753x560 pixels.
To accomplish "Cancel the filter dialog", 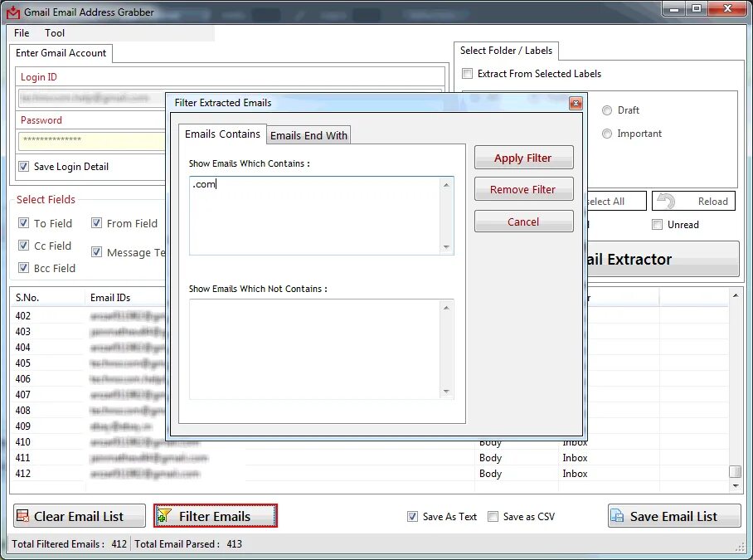I will point(523,222).
